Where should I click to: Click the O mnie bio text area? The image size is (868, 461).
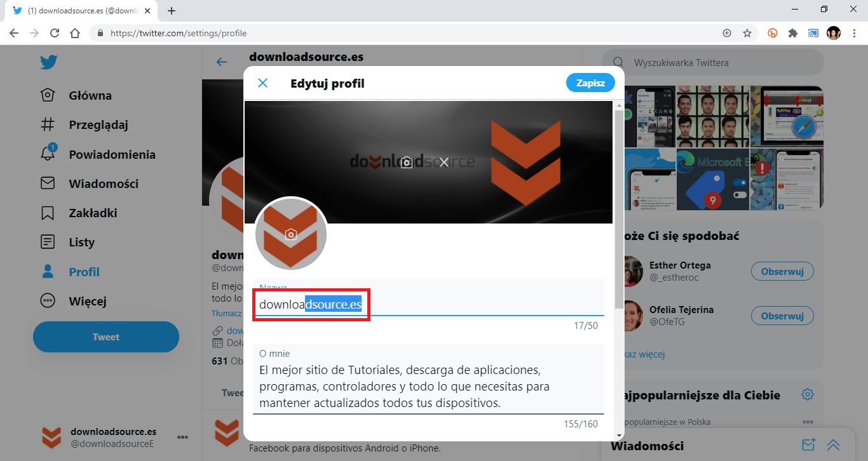[428, 379]
